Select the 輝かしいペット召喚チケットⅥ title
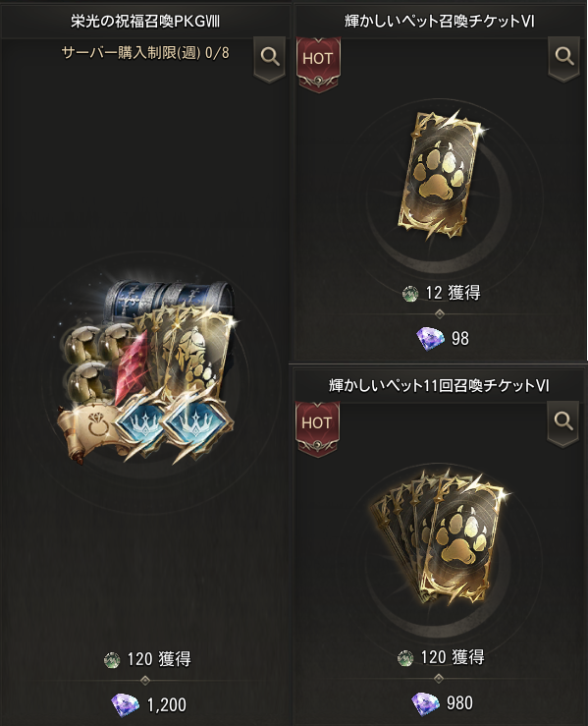 [440, 22]
